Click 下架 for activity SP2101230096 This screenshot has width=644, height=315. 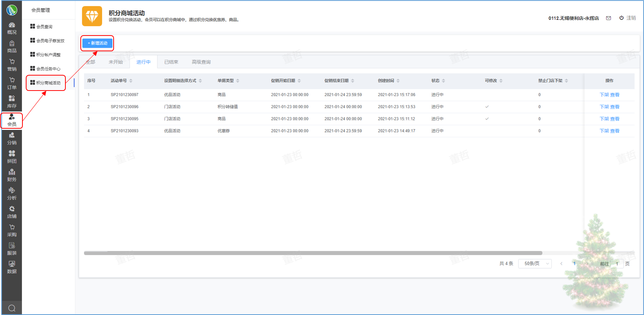coord(604,107)
